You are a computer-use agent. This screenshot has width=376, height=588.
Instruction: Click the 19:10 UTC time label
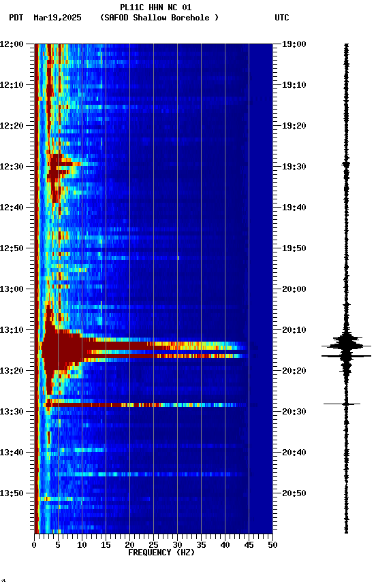(294, 85)
